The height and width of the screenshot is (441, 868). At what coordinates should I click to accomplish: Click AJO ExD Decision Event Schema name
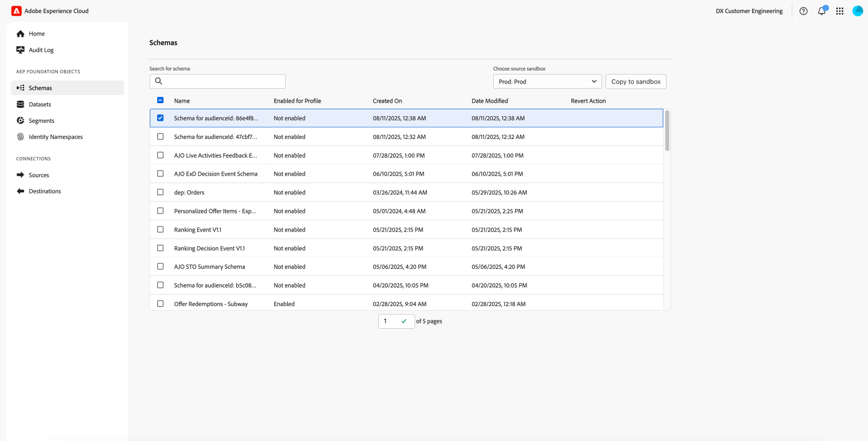pyautogui.click(x=216, y=174)
